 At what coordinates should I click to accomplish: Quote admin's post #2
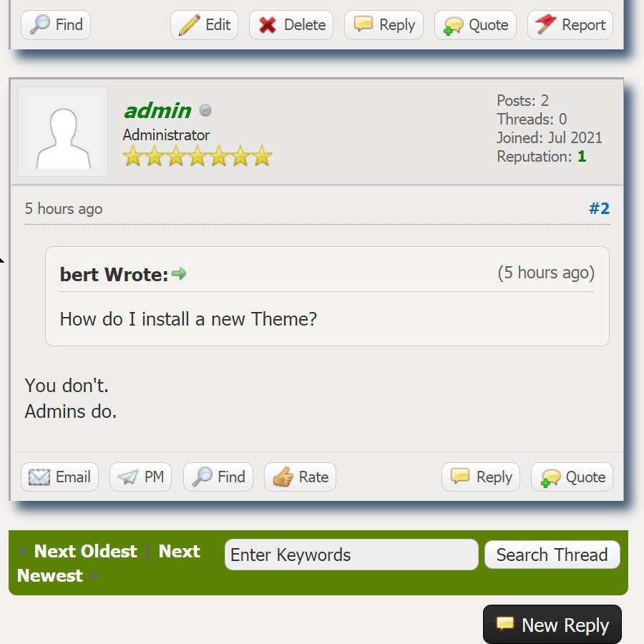coord(572,477)
